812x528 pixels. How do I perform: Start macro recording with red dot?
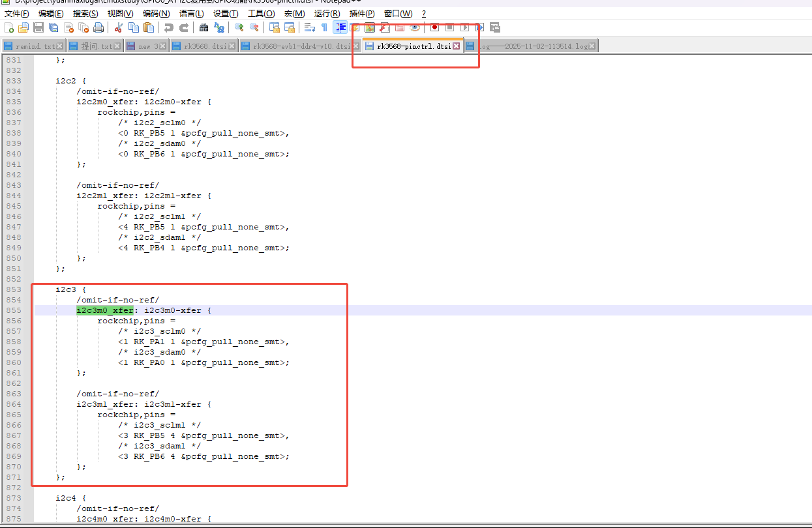pyautogui.click(x=434, y=27)
